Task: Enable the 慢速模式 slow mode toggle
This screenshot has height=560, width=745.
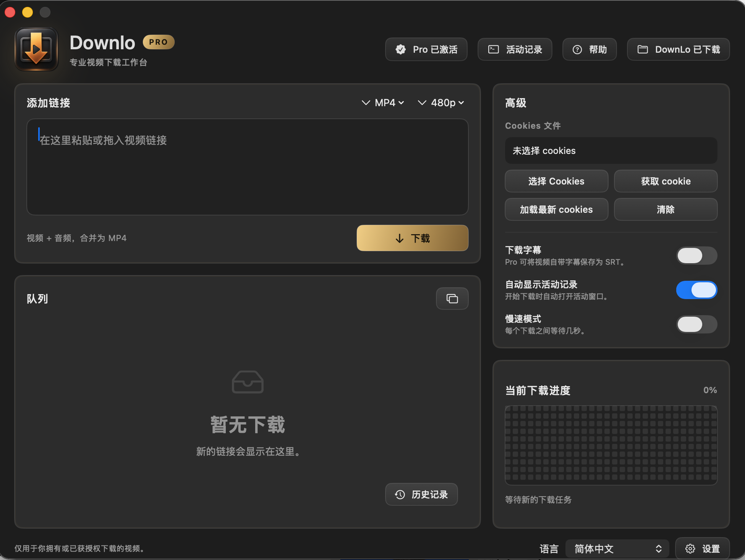Action: 697,324
